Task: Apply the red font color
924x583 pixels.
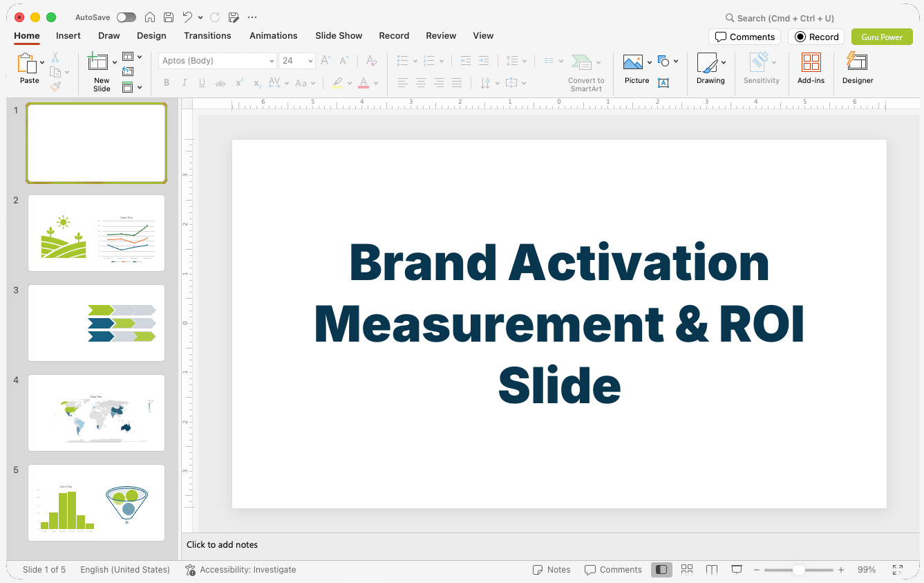Action: [x=364, y=83]
